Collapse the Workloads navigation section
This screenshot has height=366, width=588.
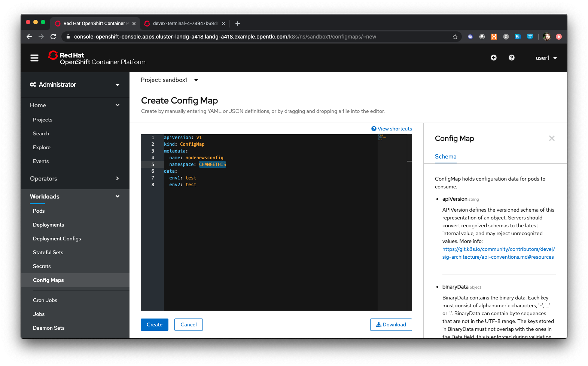(75, 197)
